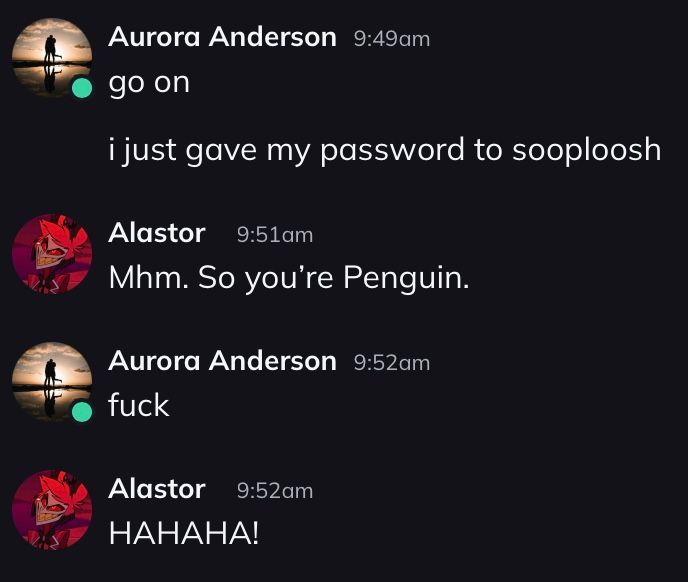Click the Alastor username above HAHAHA!
The image size is (688, 582).
pyautogui.click(x=157, y=489)
